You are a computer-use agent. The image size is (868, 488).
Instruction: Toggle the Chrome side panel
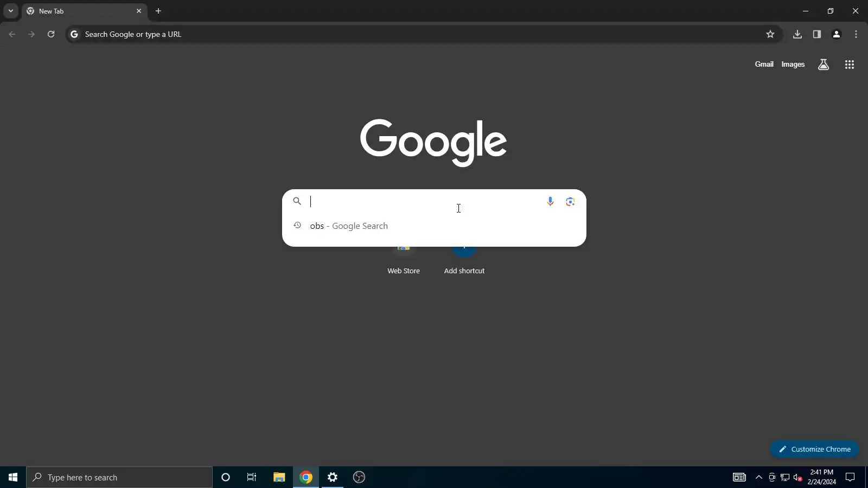(x=817, y=34)
